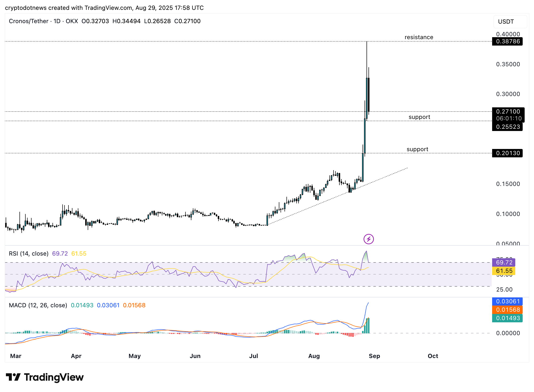
Task: Select the upper support text annotation
Action: tap(419, 117)
